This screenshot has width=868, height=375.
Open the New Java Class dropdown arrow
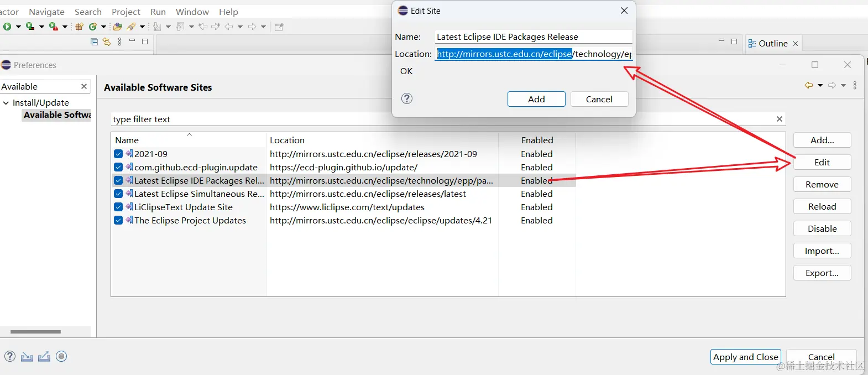(103, 27)
